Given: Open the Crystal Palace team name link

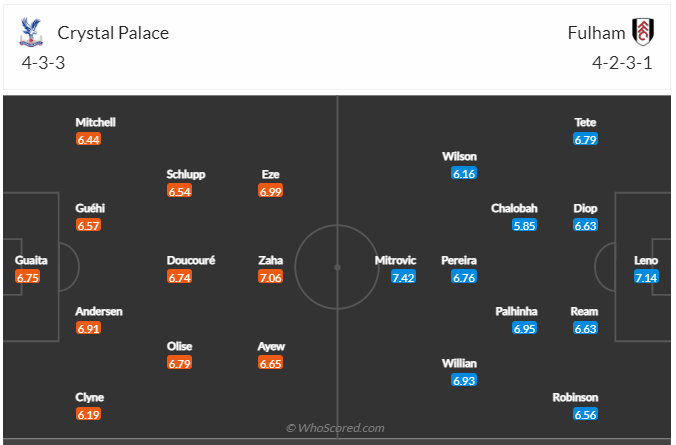Looking at the screenshot, I should click(x=113, y=33).
